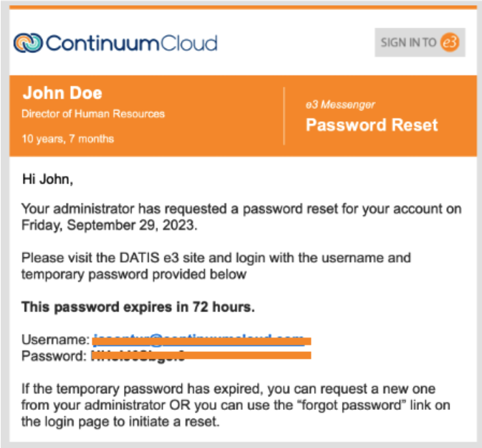Click the ContinuumCloud wordmark text
Viewport: 482px width, 448px height.
tap(131, 43)
